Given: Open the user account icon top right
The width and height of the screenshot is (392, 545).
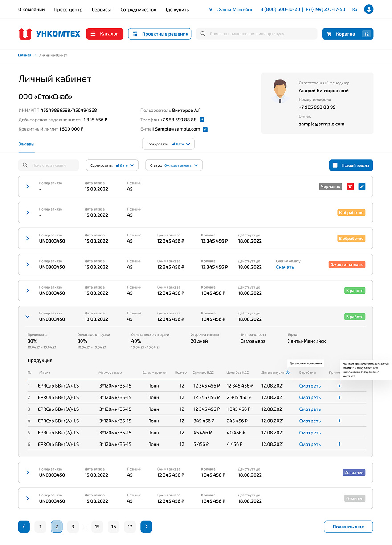Looking at the screenshot, I should [x=368, y=9].
